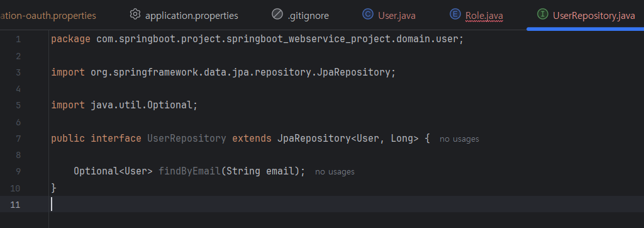This screenshot has height=228, width=644.
Task: Click the class icon on User.java tab
Action: pos(367,14)
